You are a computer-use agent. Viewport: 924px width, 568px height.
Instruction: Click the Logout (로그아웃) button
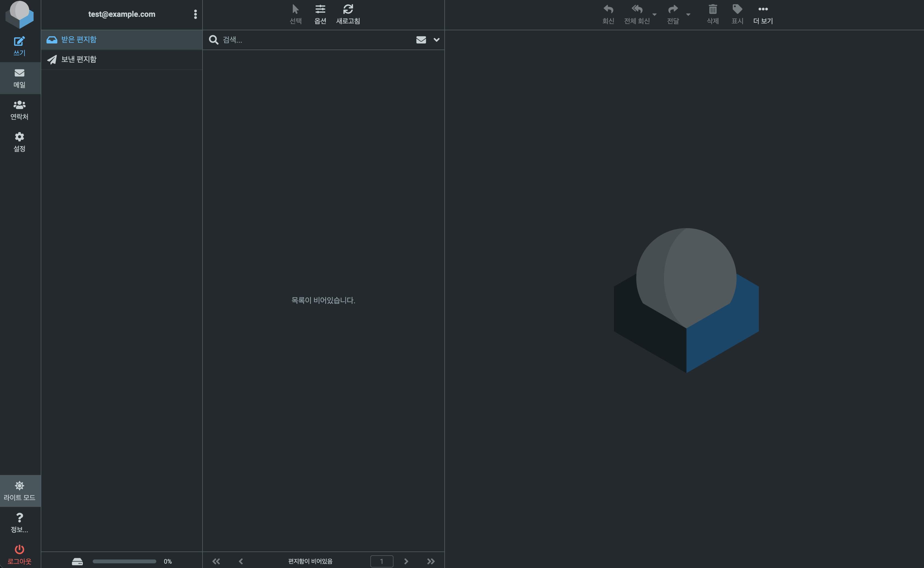click(x=19, y=554)
